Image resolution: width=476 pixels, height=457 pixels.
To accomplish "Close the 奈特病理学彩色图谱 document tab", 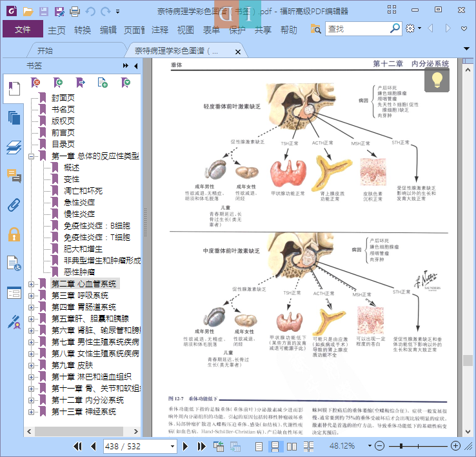I will [238, 52].
